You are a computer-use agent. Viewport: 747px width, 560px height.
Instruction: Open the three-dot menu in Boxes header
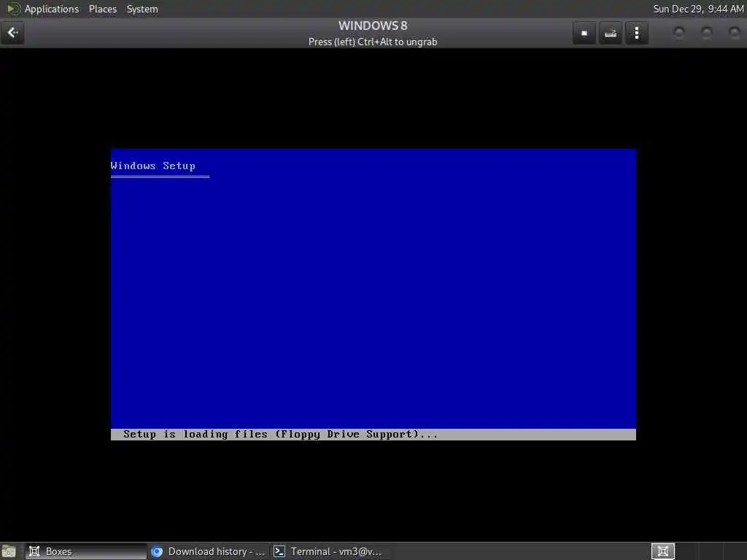[x=637, y=34]
